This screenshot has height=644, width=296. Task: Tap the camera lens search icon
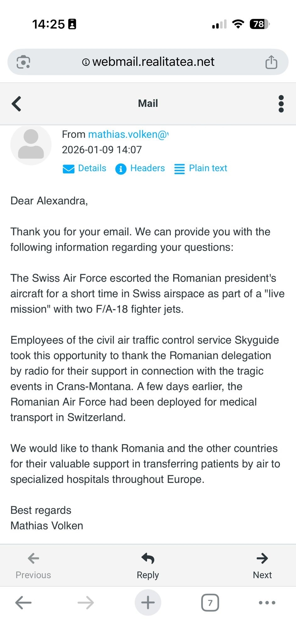[23, 62]
